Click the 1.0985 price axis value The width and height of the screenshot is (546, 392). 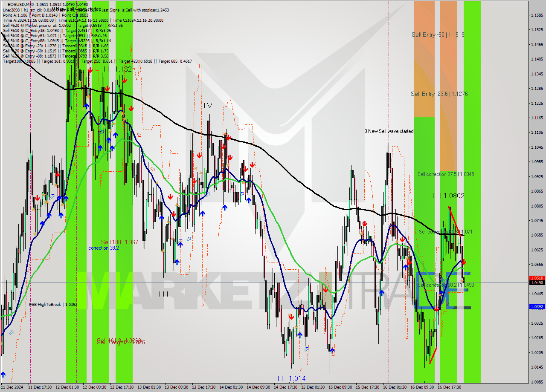click(x=537, y=162)
